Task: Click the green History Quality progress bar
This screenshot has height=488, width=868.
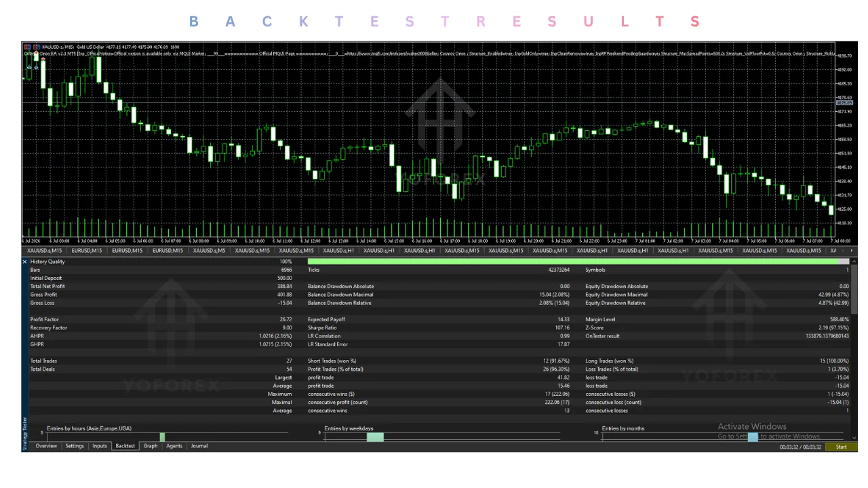Action: pos(572,262)
